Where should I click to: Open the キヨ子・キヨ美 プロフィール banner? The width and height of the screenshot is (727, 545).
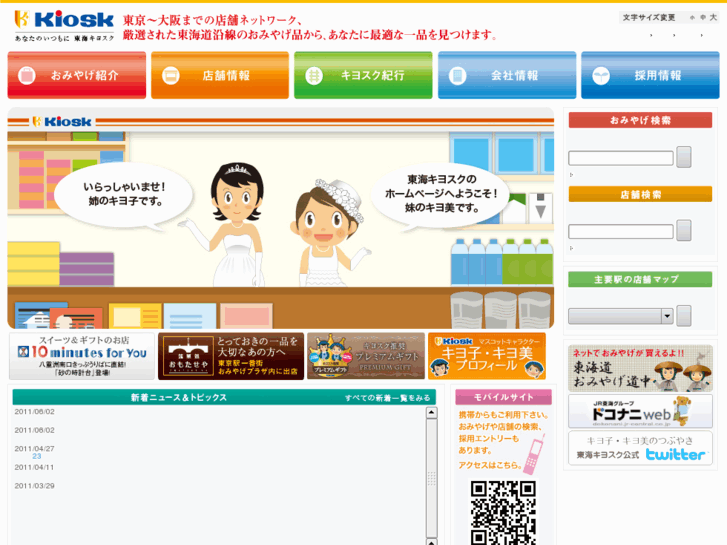487,356
